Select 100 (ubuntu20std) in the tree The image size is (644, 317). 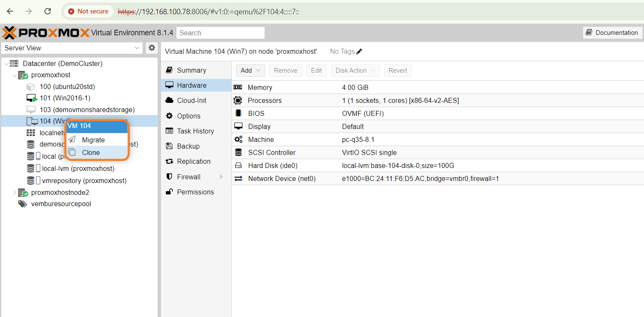(68, 87)
